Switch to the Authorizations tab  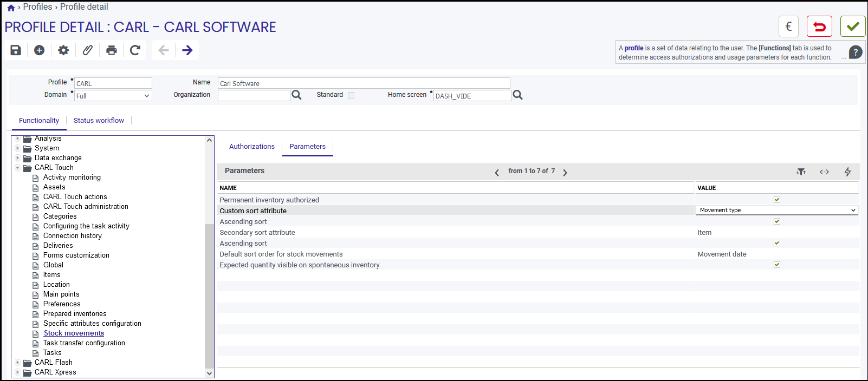point(252,147)
